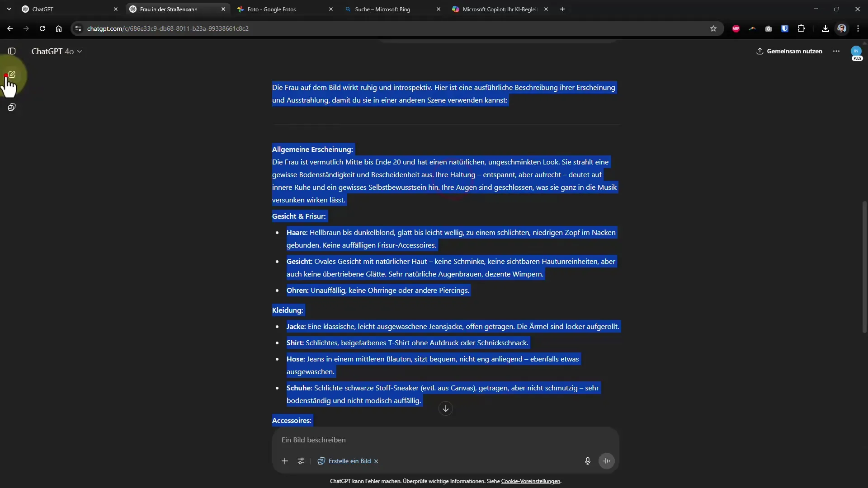Screen dimensions: 868x488
Task: Open the plus attachment menu in composer
Action: pyautogui.click(x=285, y=461)
